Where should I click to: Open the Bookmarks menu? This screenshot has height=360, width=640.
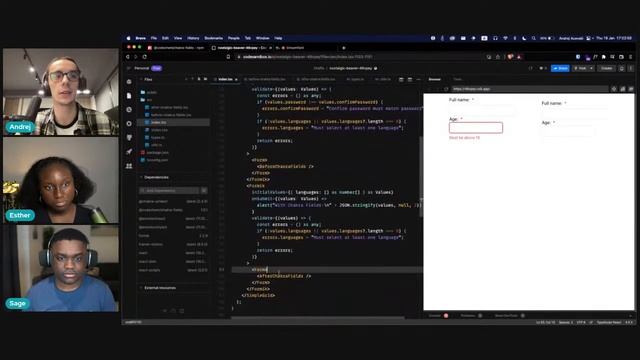pyautogui.click(x=213, y=38)
